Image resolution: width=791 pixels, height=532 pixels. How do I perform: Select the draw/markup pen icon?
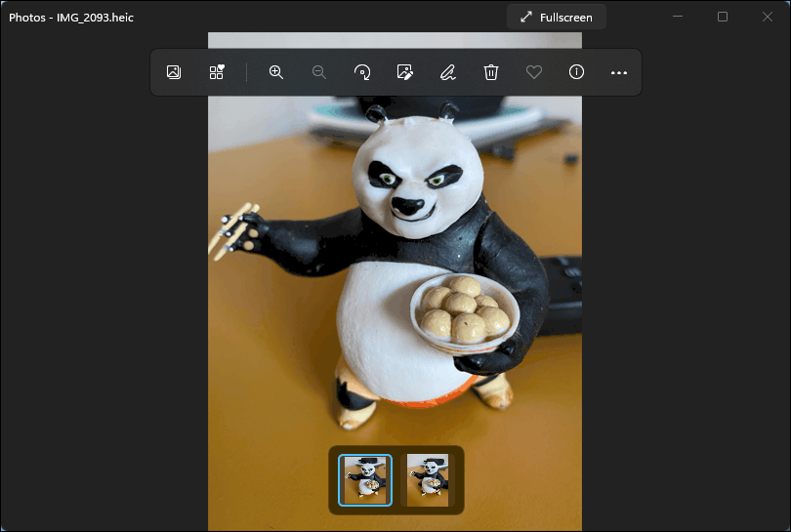click(448, 72)
